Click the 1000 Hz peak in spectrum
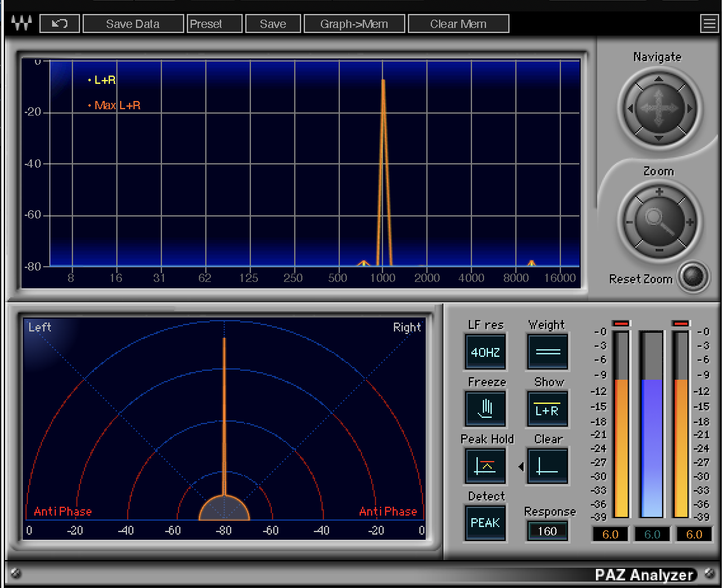The height and width of the screenshot is (588, 723). pos(383,173)
